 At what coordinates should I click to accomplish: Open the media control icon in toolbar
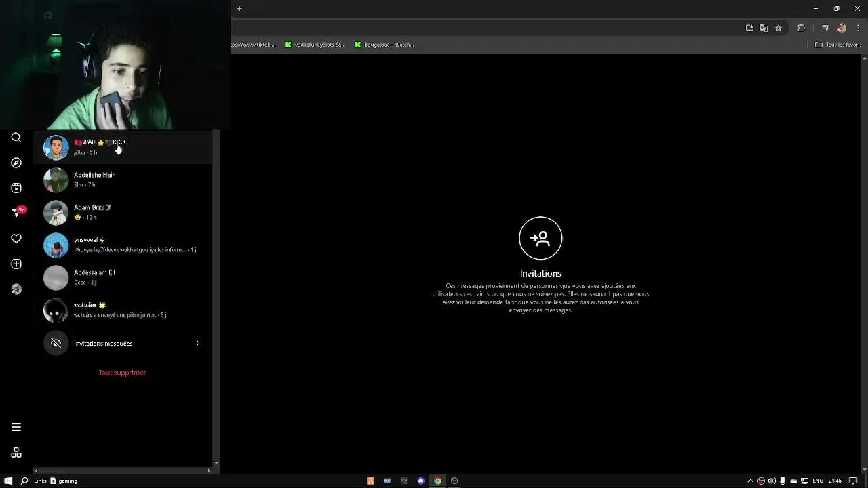click(825, 28)
